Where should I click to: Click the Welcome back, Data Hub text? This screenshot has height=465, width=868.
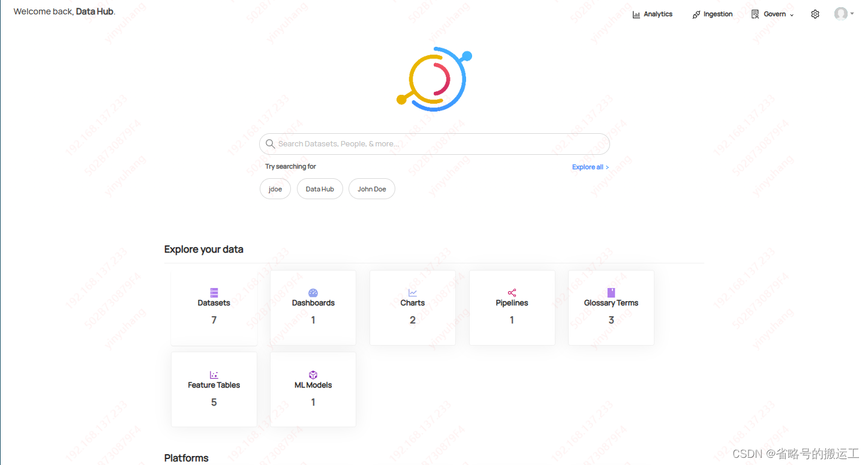(64, 11)
